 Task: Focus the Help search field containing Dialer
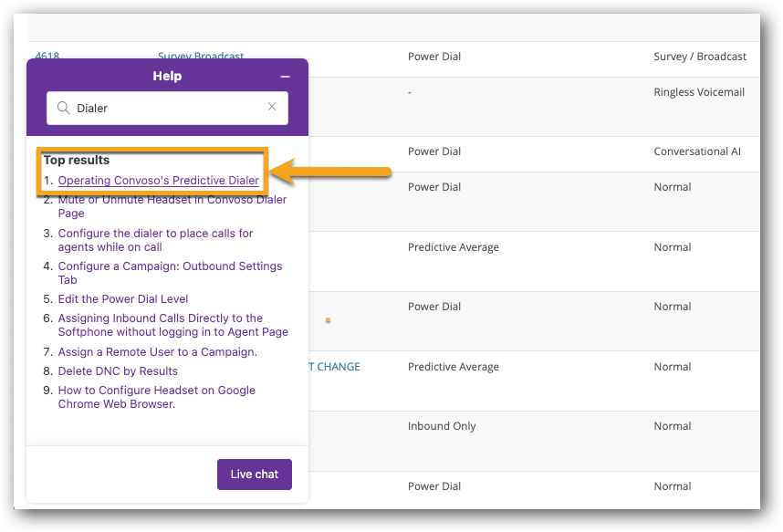coord(167,108)
